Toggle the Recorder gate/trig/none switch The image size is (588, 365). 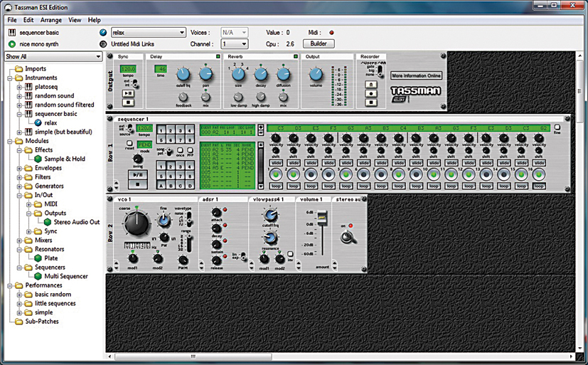click(x=380, y=71)
